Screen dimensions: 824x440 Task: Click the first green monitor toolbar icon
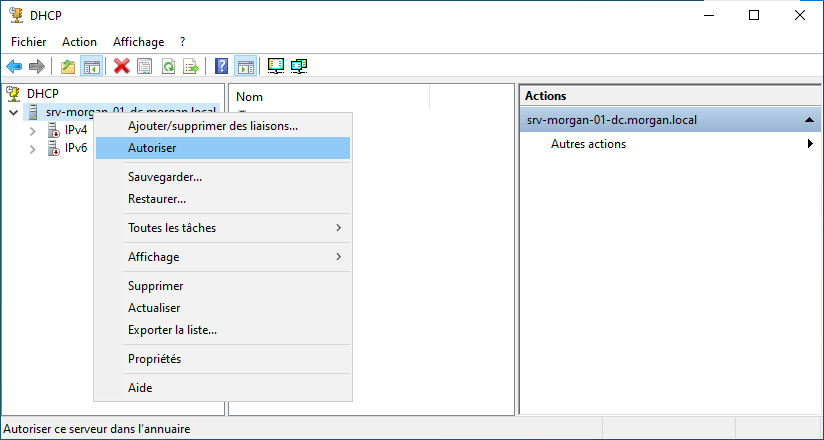coord(276,67)
